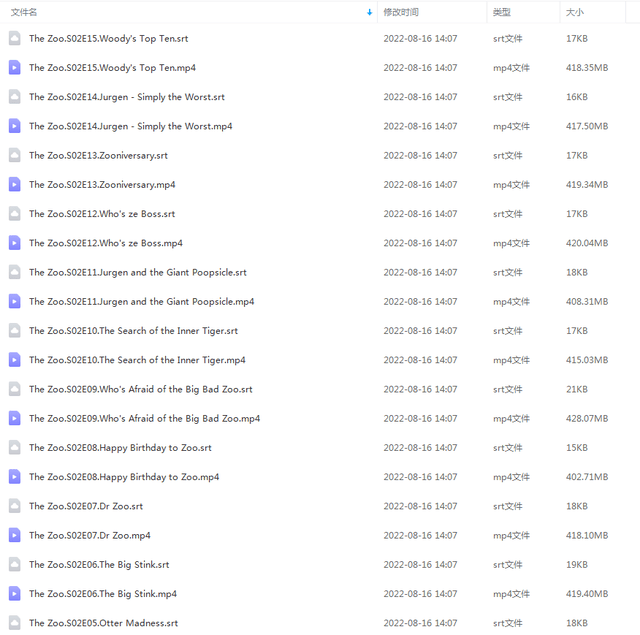Select The Zoo.S02E05.Otter Madness.srt file name

(x=104, y=623)
